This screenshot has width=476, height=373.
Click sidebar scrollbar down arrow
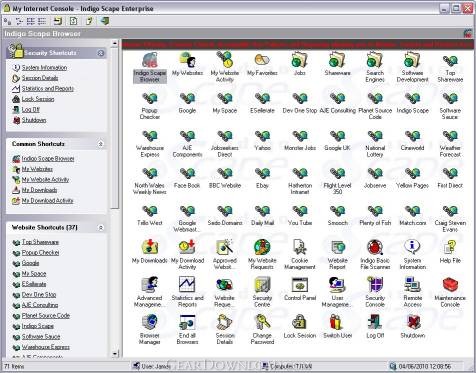point(115,353)
